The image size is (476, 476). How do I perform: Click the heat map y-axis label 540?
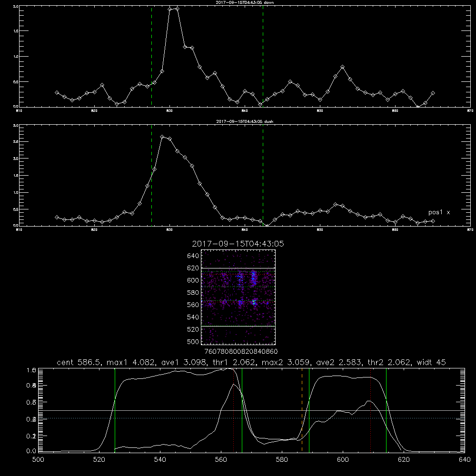193,317
